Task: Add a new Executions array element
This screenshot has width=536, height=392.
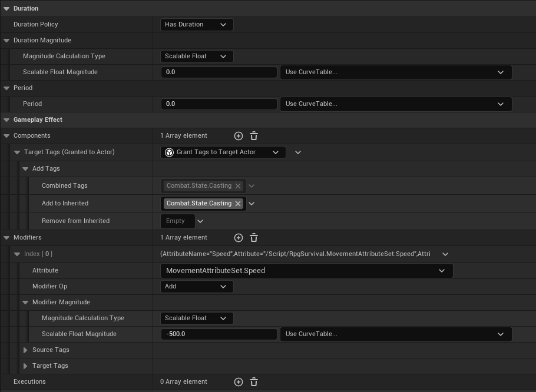Action: point(239,382)
